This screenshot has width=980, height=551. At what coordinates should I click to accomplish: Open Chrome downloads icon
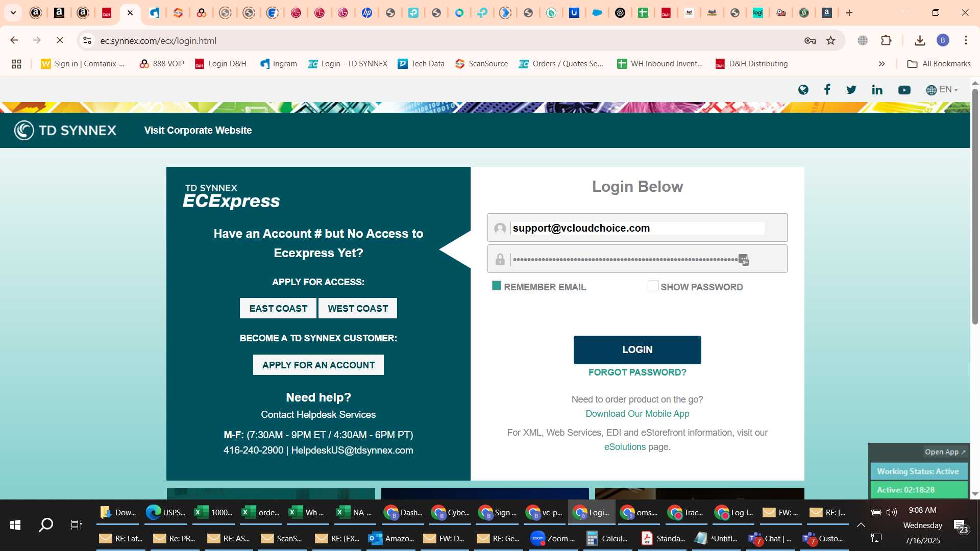point(920,40)
